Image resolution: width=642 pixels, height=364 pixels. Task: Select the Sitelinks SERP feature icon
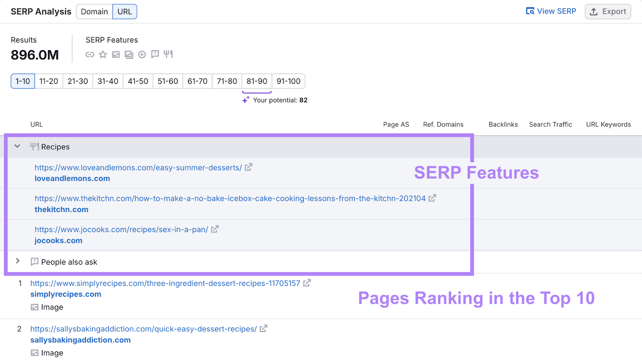pos(90,54)
